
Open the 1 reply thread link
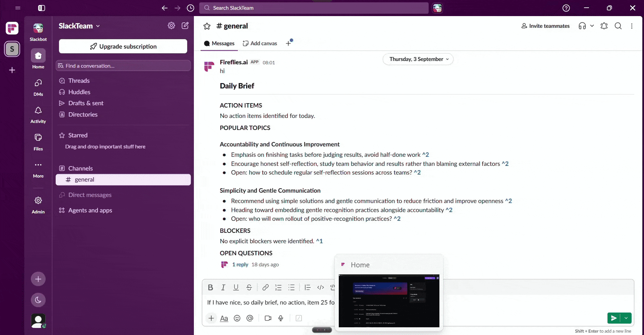pos(240,265)
